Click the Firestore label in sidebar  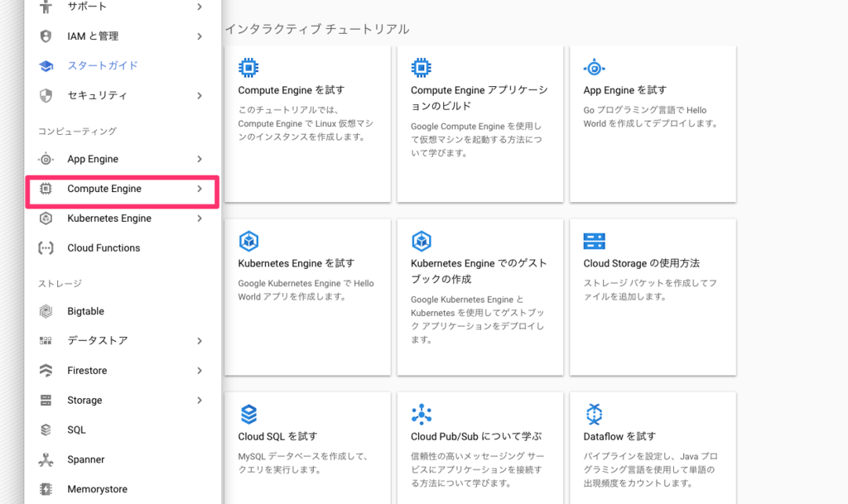[87, 371]
